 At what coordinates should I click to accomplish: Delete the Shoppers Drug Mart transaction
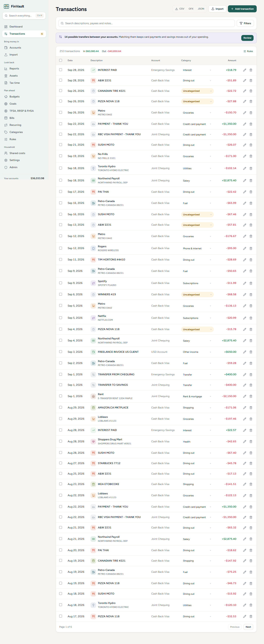tap(251, 441)
